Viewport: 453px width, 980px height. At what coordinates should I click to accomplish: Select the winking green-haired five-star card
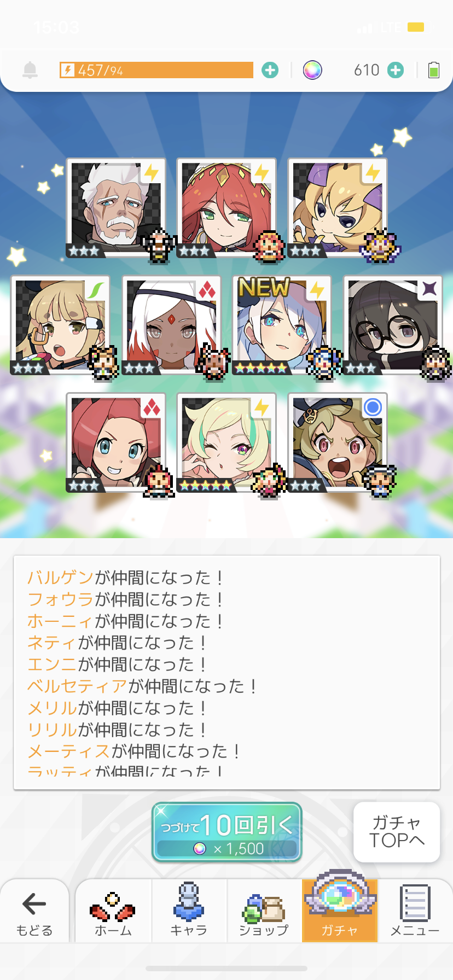[226, 442]
